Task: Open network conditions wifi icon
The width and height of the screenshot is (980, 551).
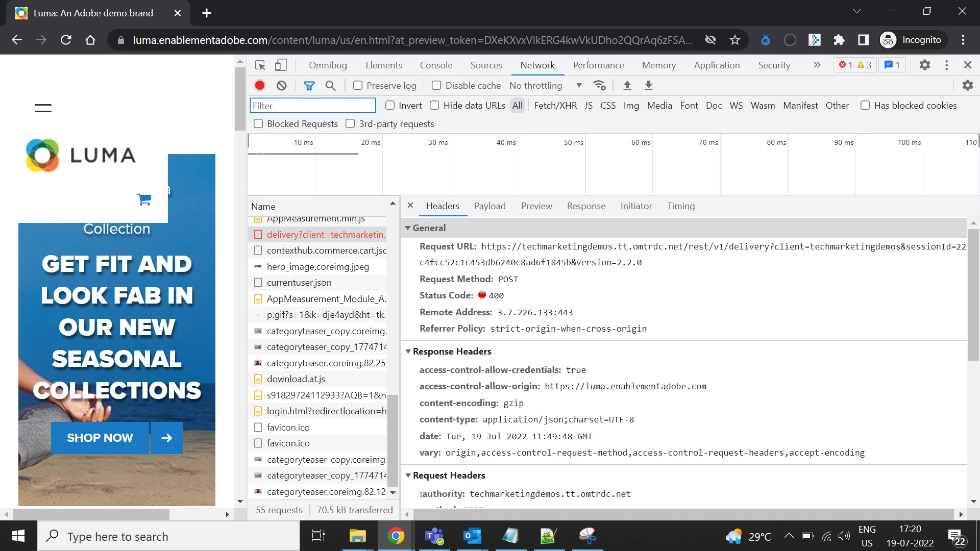Action: [600, 86]
